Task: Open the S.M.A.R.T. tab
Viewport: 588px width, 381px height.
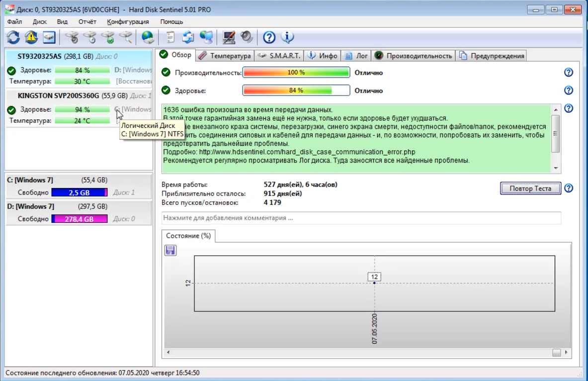Action: [279, 56]
